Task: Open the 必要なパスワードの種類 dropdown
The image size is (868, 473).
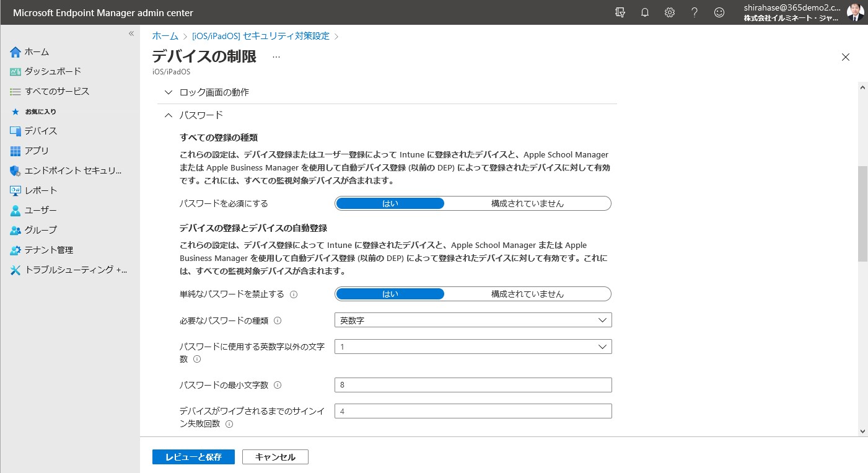Action: [x=473, y=320]
